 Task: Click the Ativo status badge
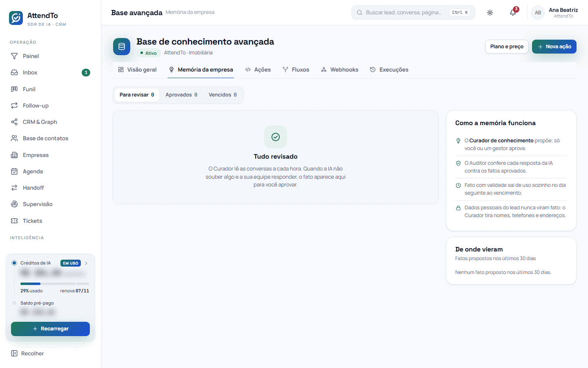tap(148, 53)
